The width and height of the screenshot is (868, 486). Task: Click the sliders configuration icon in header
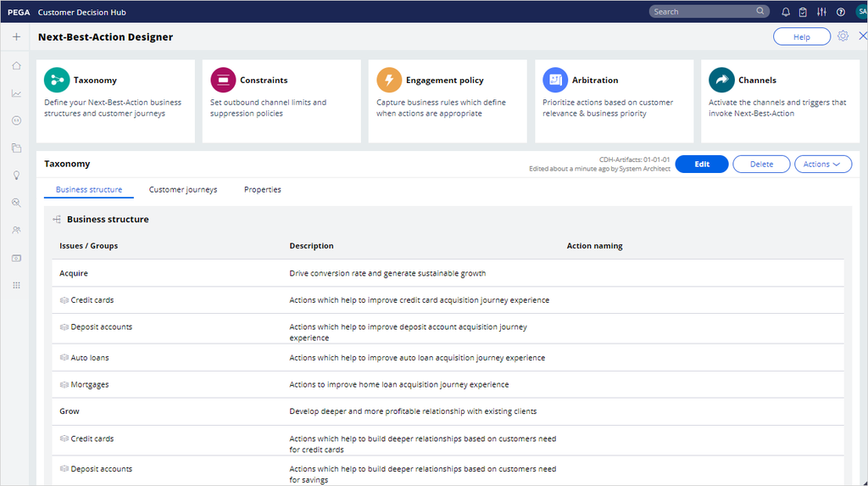pos(821,12)
